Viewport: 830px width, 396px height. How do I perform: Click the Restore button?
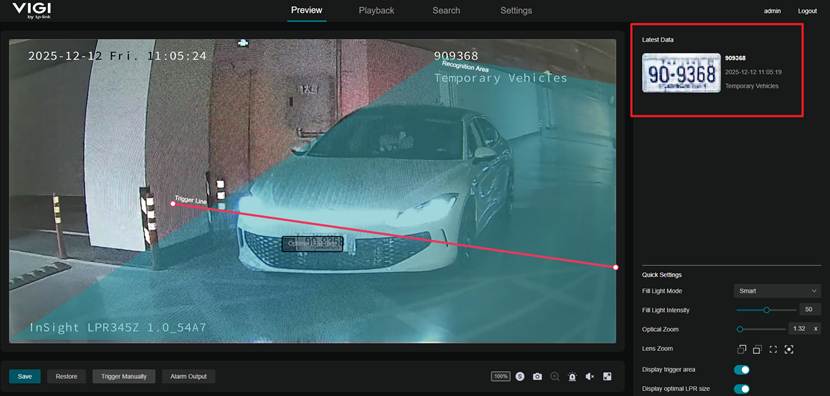[x=66, y=376]
